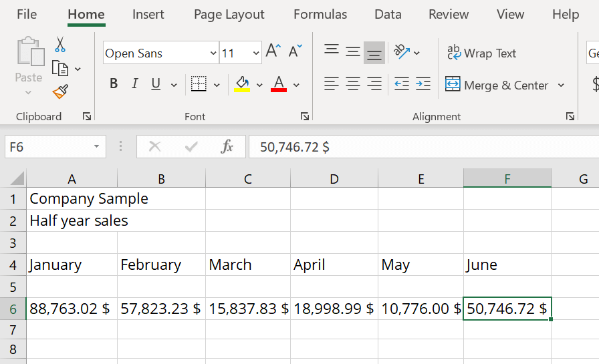Switch to the Review tab

pos(449,15)
